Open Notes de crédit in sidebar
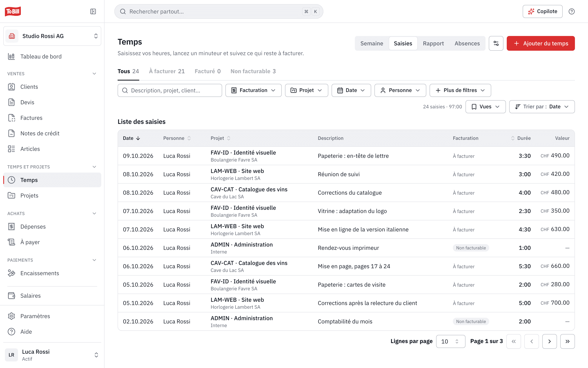This screenshot has width=588, height=368. (x=52, y=133)
